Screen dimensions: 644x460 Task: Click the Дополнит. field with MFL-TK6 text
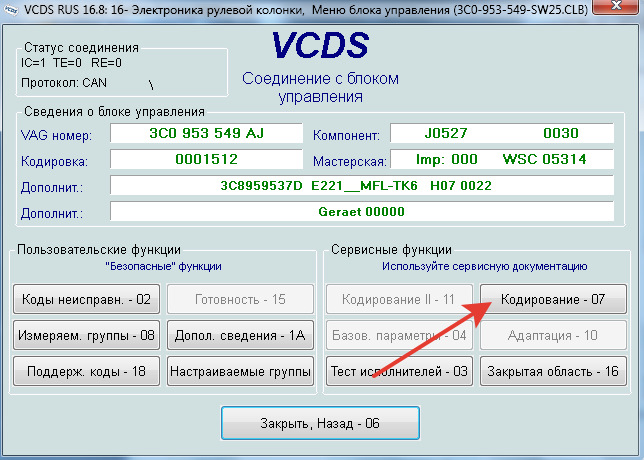click(x=362, y=185)
